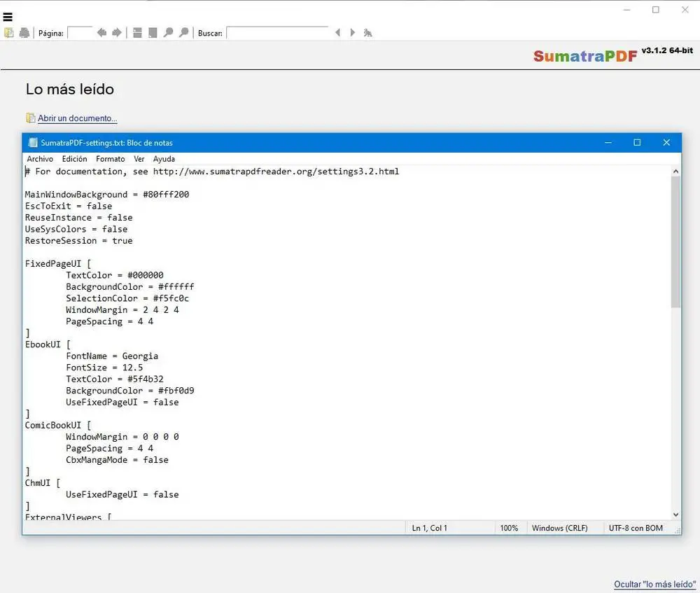700x593 pixels.
Task: Click the Notepad scrollbar down arrow
Action: 675,515
